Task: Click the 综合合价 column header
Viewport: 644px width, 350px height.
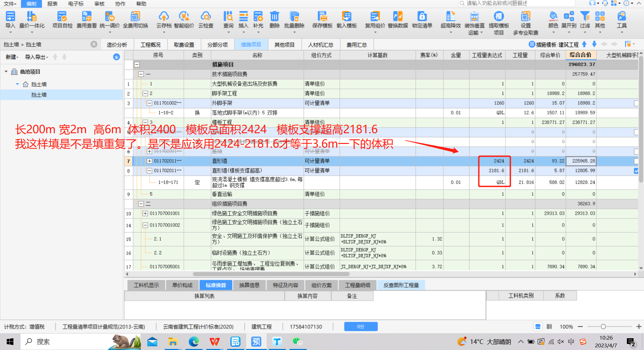Action: tap(581, 55)
